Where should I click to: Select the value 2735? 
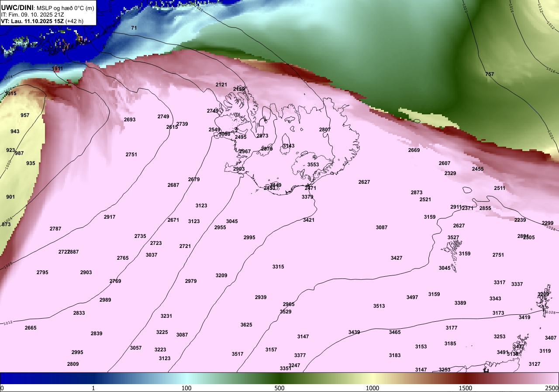coord(140,236)
